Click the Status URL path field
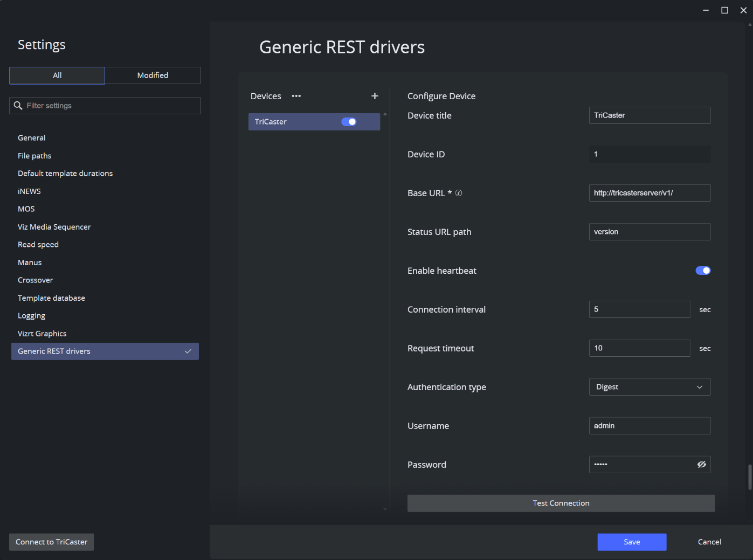753x560 pixels. 650,232
